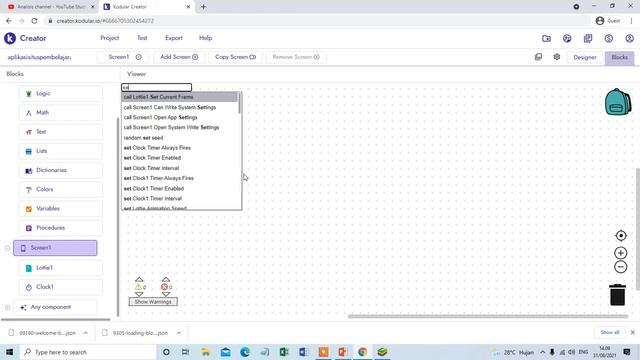Click Show Warnings button
The image size is (640, 360).
[x=153, y=302]
